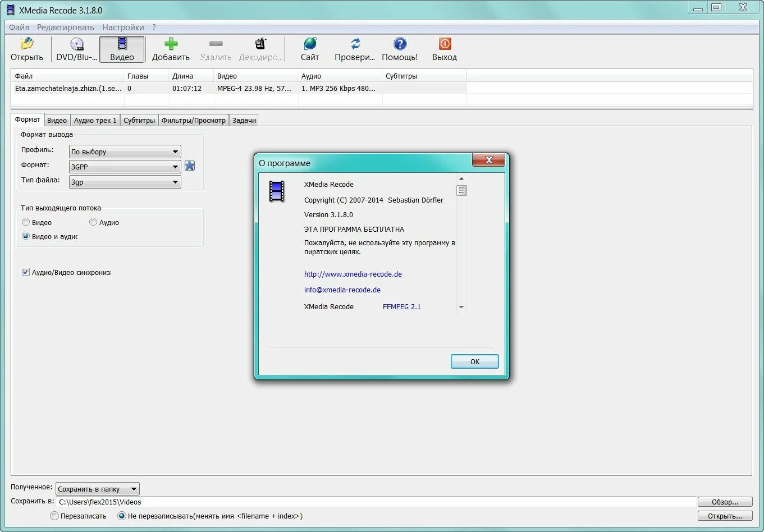764x532 pixels.
Task: Click OK in About dialog
Action: (475, 361)
